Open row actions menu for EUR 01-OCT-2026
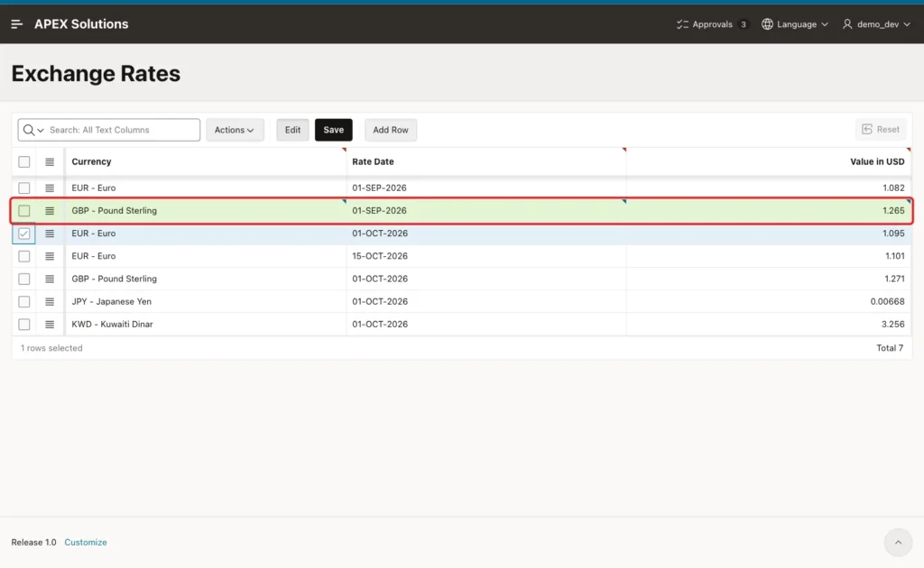This screenshot has width=924, height=568. click(x=50, y=234)
